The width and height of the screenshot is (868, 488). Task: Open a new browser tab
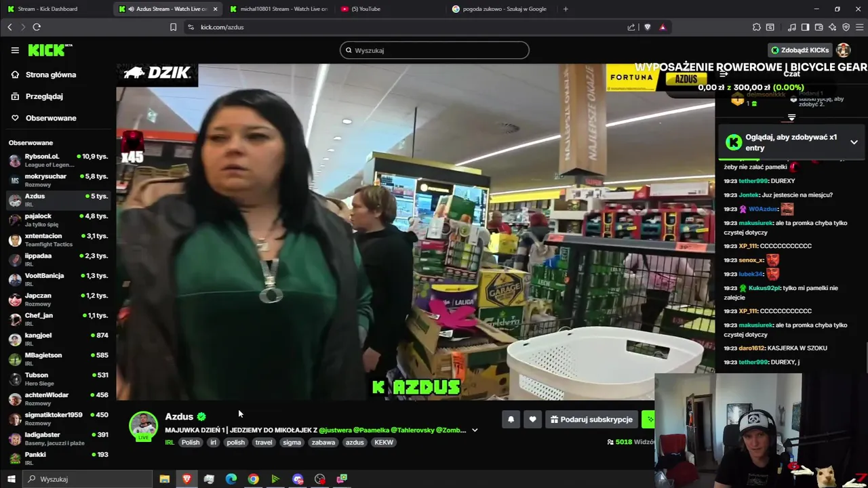566,9
